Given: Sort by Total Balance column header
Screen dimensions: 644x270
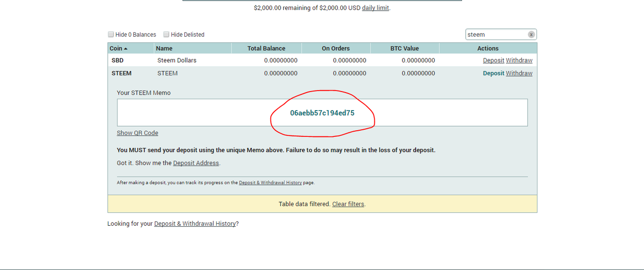Looking at the screenshot, I should coord(266,48).
